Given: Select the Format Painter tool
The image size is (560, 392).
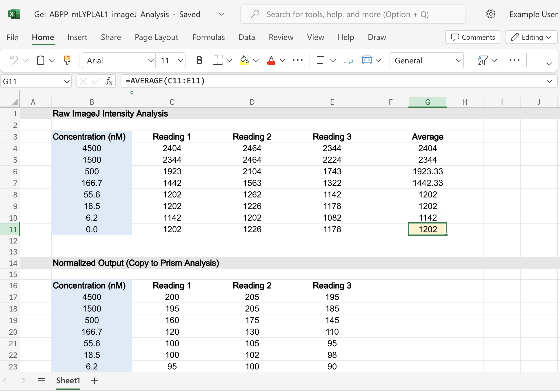Looking at the screenshot, I should pyautogui.click(x=67, y=60).
